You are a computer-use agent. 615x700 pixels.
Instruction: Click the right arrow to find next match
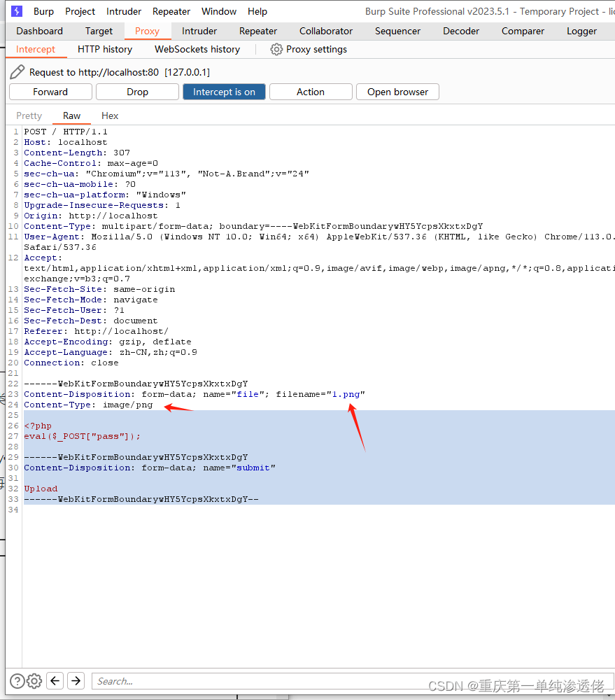click(76, 680)
